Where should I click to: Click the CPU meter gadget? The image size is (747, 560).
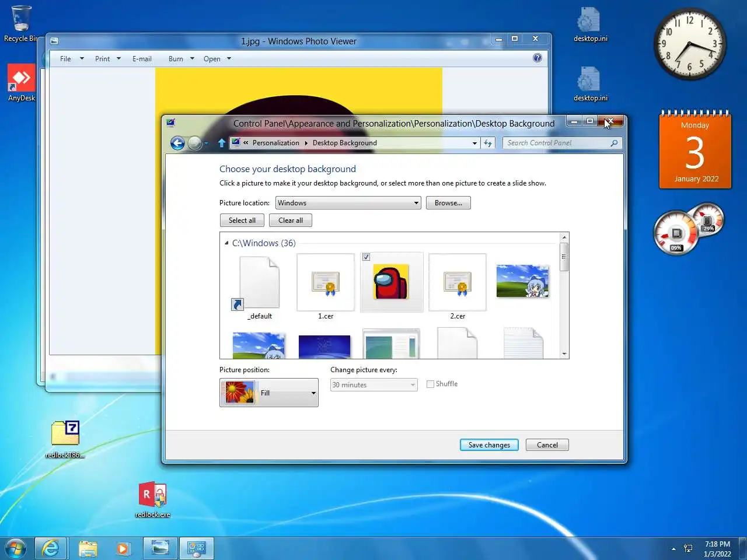pos(687,228)
